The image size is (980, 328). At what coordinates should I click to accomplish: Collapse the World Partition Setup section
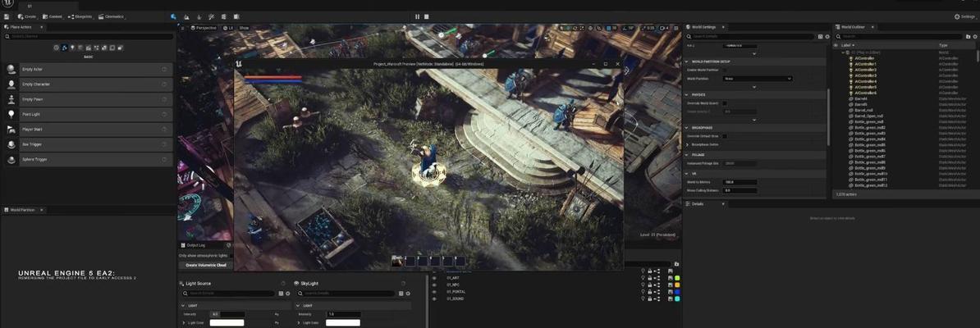[687, 61]
